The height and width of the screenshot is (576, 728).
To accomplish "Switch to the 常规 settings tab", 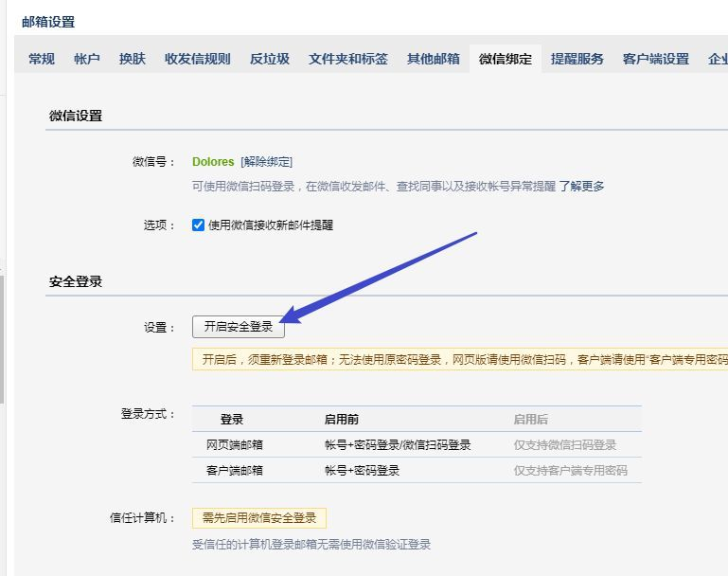I will [42, 59].
